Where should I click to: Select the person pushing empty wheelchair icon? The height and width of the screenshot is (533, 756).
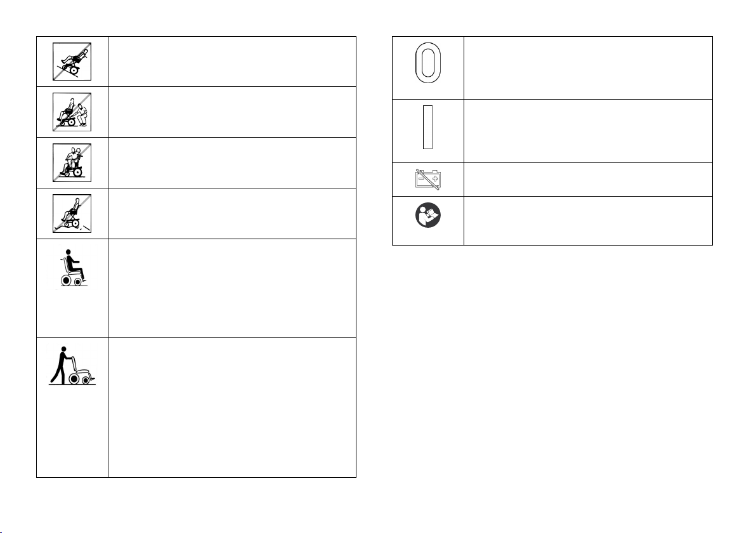(72, 365)
